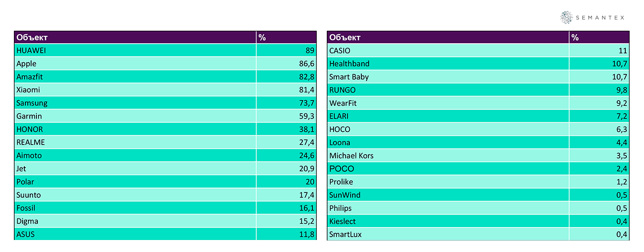The height and width of the screenshot is (252, 644).
Task: Select the Объект header in left table
Action: click(32, 37)
